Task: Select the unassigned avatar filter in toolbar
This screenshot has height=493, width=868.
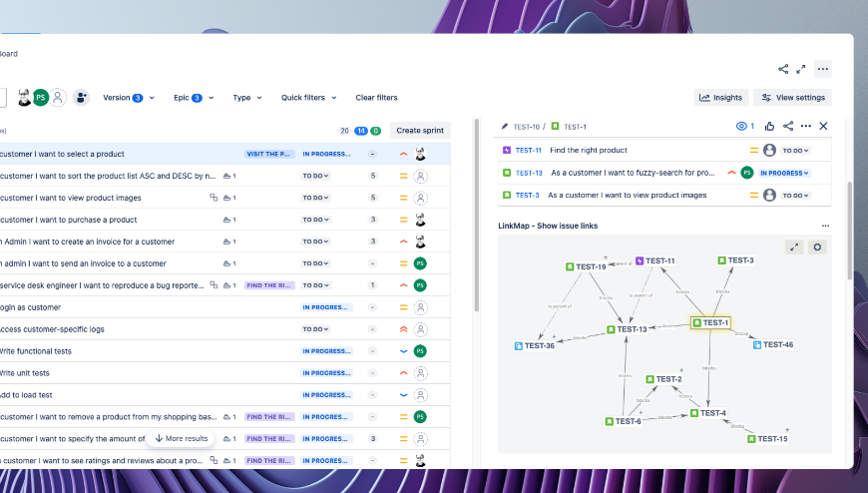Action: tap(58, 98)
